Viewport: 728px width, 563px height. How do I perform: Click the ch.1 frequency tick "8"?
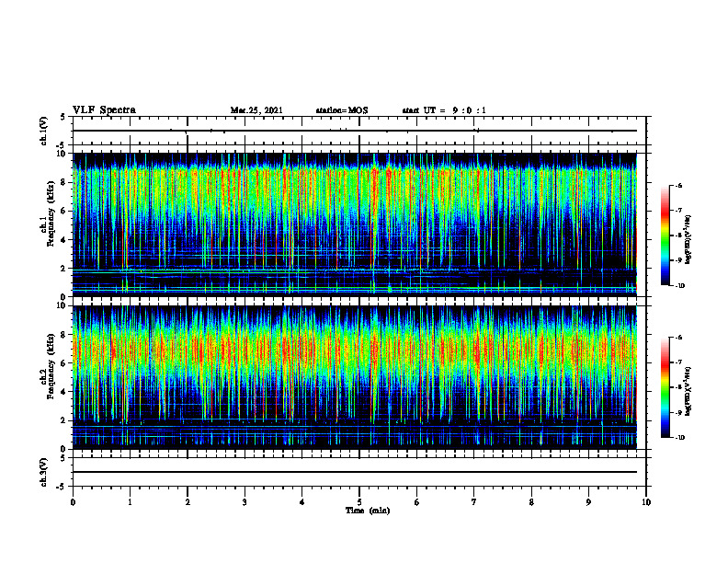click(x=63, y=182)
